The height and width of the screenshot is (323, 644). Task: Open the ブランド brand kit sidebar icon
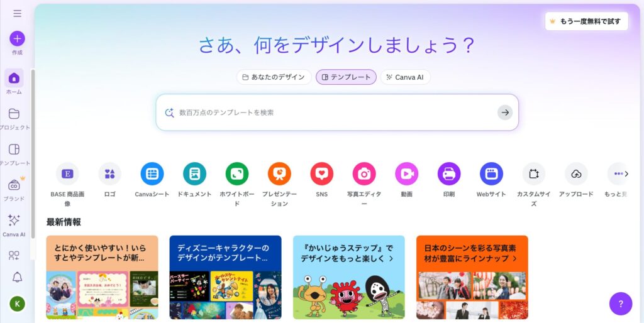pyautogui.click(x=14, y=185)
